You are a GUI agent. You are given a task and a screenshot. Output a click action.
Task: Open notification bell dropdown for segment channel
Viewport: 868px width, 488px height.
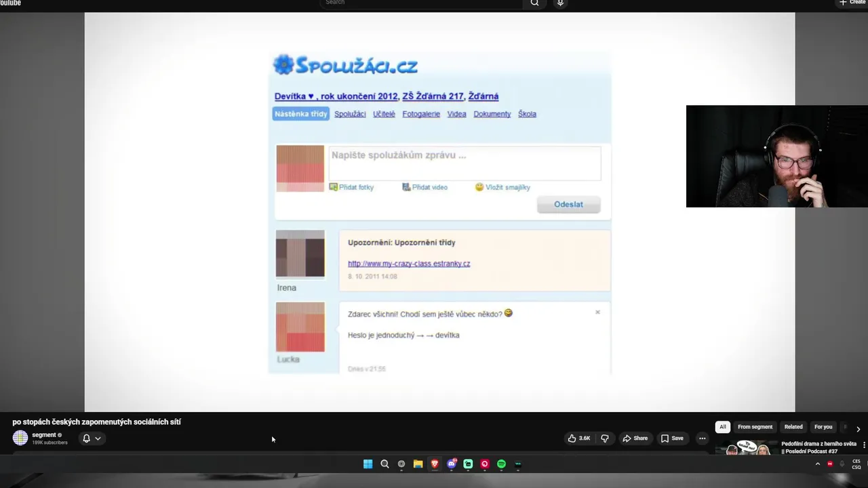point(92,439)
